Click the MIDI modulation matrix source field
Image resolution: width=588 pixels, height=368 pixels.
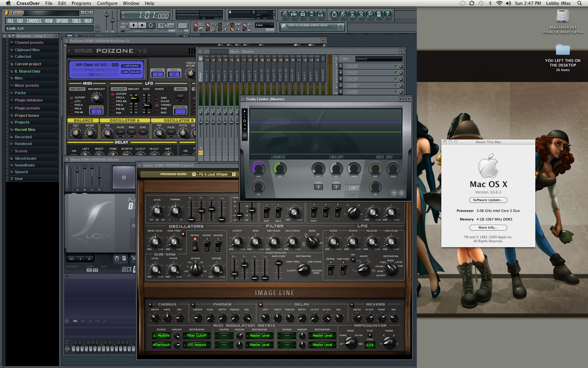(163, 336)
